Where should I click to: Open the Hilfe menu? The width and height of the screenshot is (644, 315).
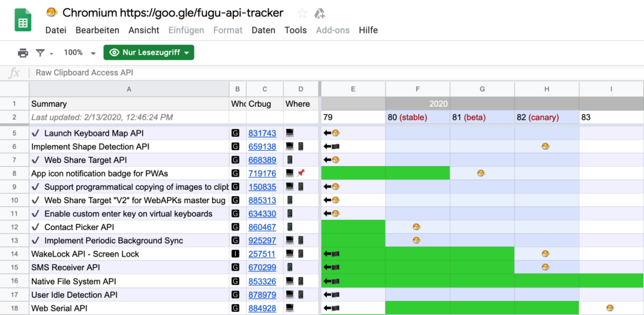tap(368, 30)
